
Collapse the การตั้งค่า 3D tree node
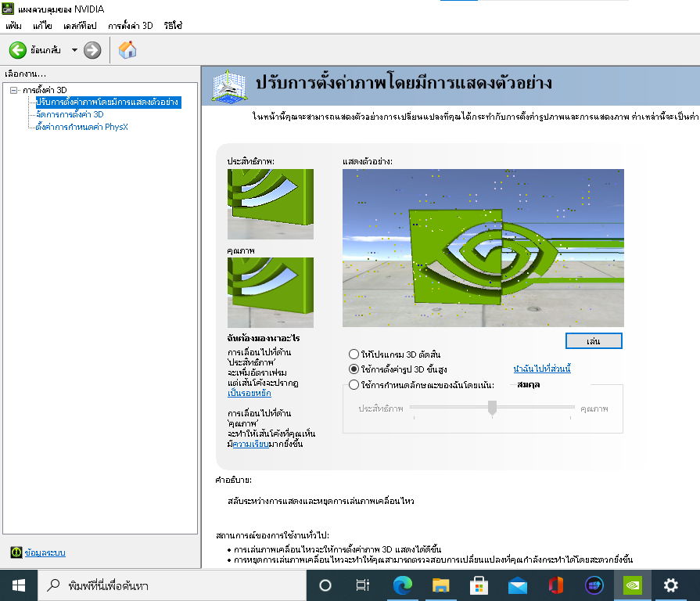pyautogui.click(x=14, y=90)
